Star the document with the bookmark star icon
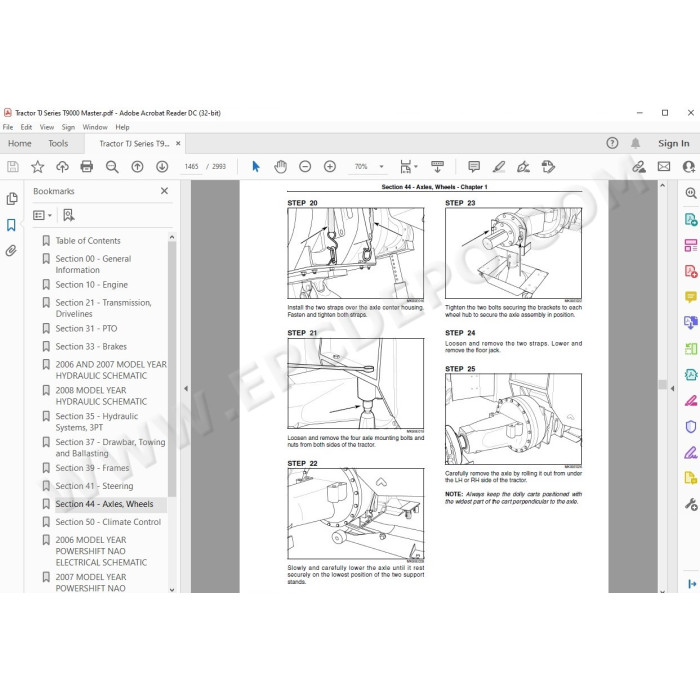The image size is (700, 700). [38, 167]
